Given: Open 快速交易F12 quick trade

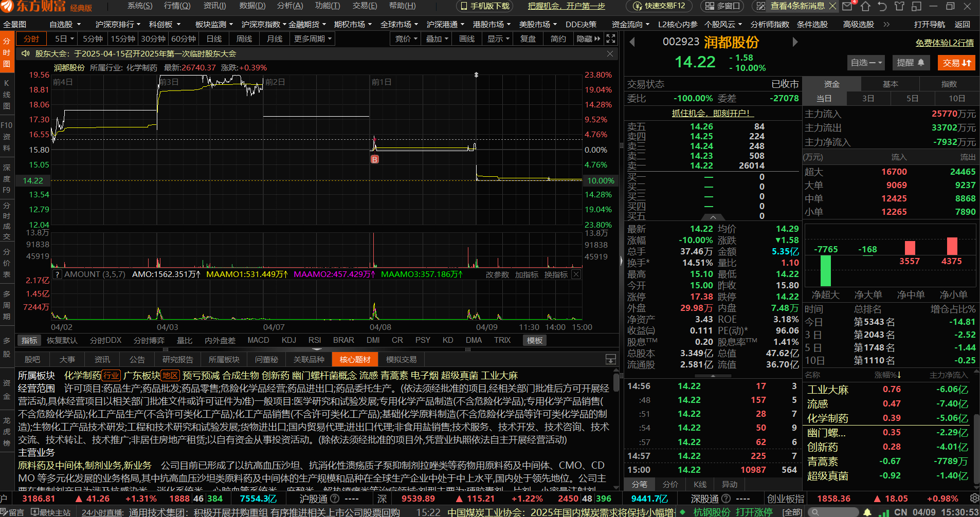Looking at the screenshot, I should [659, 6].
